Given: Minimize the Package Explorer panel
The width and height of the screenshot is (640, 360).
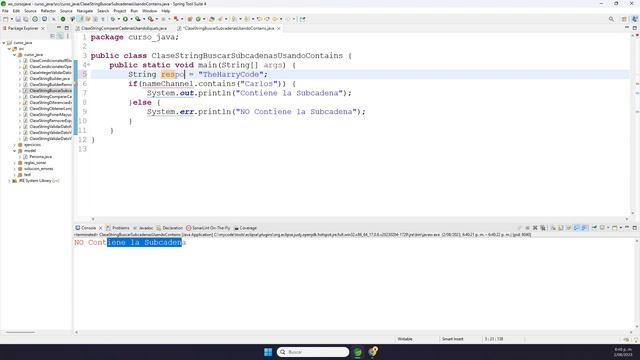Looking at the screenshot, I should tap(59, 28).
